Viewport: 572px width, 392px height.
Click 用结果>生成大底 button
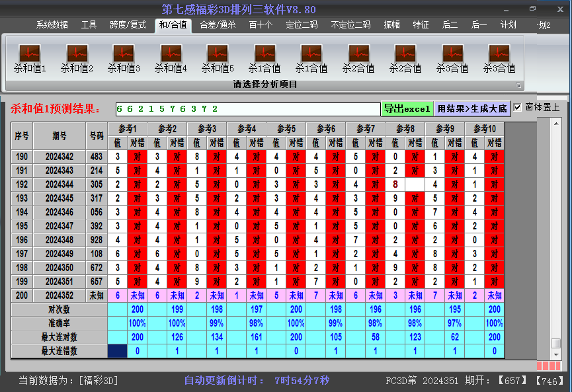(x=472, y=108)
